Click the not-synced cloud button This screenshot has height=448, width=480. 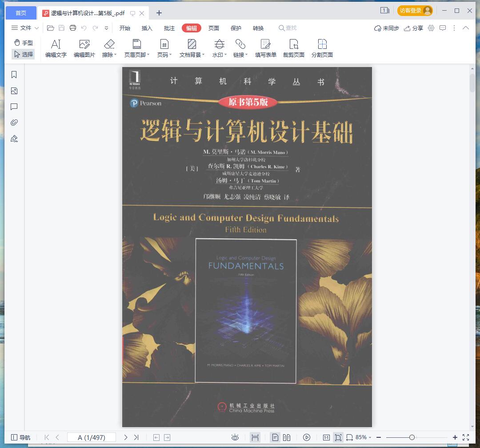(386, 28)
